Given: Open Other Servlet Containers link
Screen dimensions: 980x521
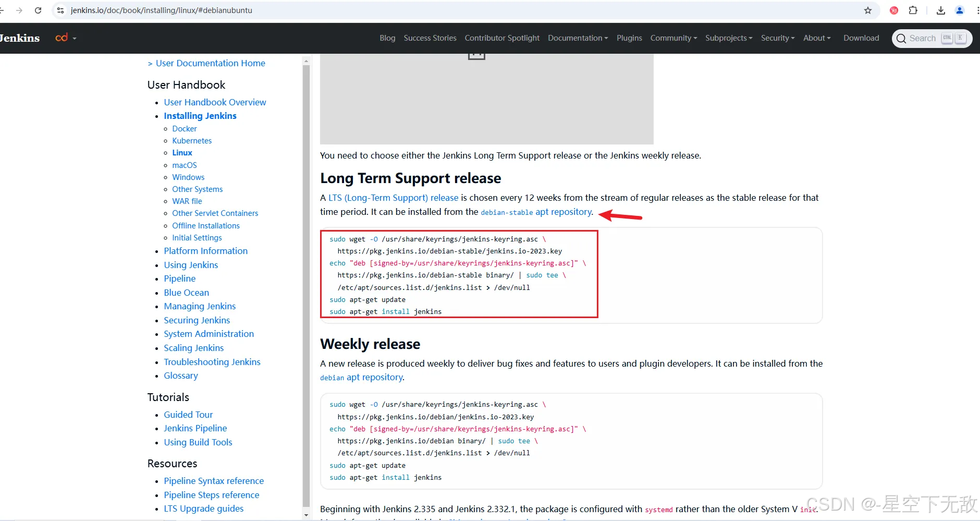Looking at the screenshot, I should (215, 213).
